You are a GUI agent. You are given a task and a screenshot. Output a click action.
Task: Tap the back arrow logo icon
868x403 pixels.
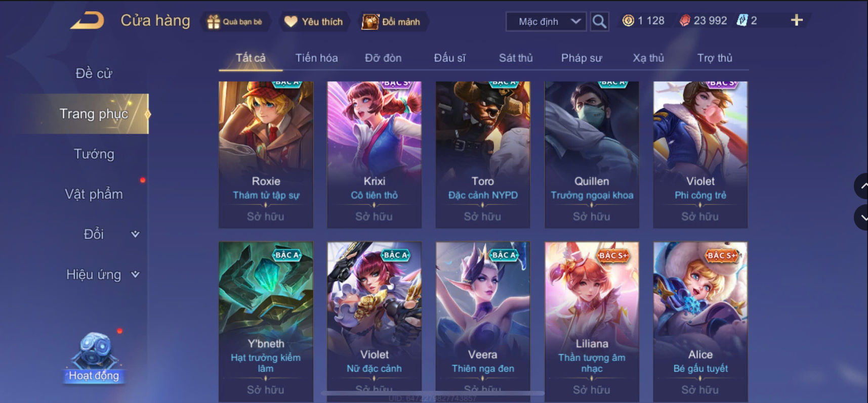(x=88, y=21)
